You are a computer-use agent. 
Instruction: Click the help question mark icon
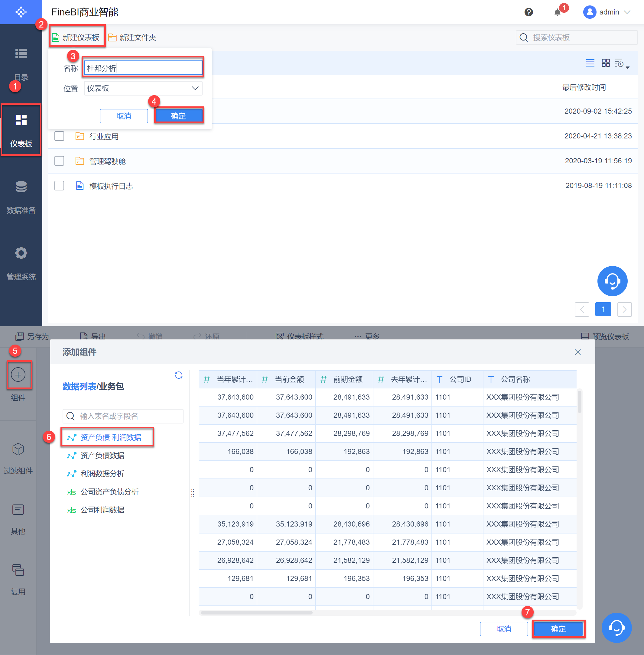point(528,12)
